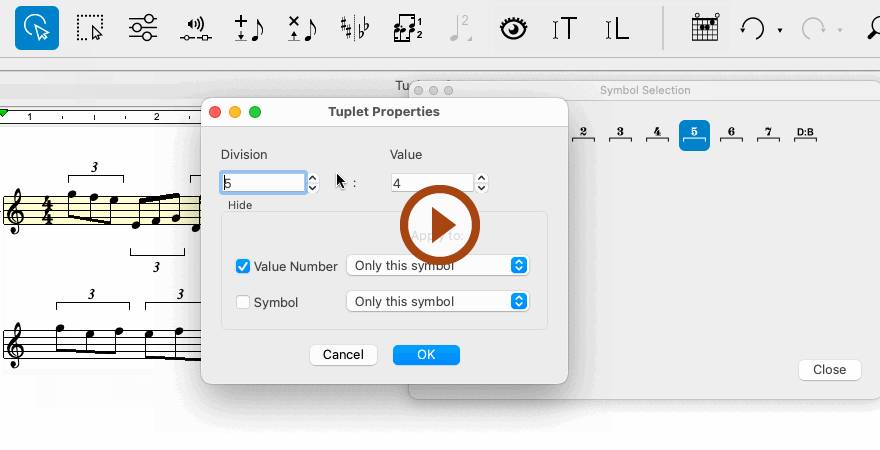Click Close in Symbol Selection window

click(x=829, y=370)
